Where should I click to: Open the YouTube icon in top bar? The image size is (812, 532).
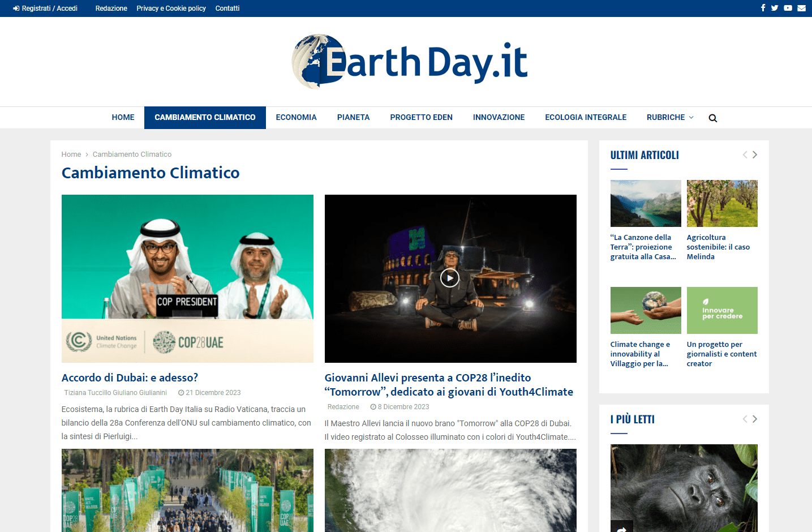click(788, 8)
